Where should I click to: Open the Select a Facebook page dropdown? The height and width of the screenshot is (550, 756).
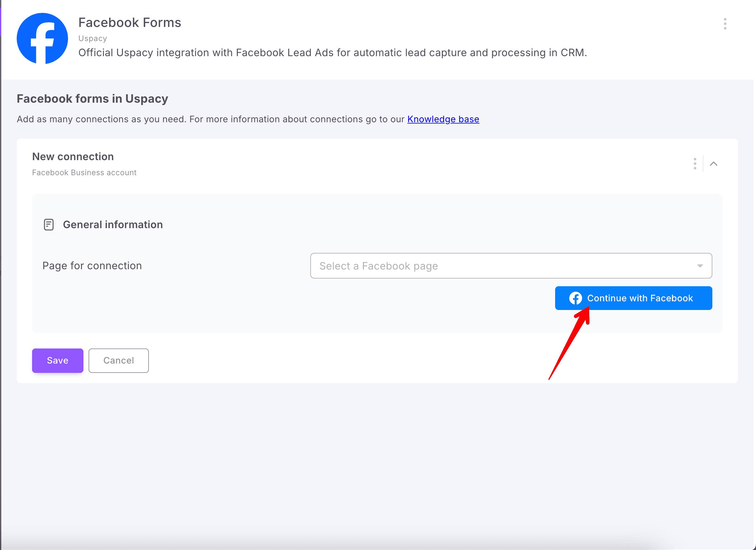click(511, 266)
